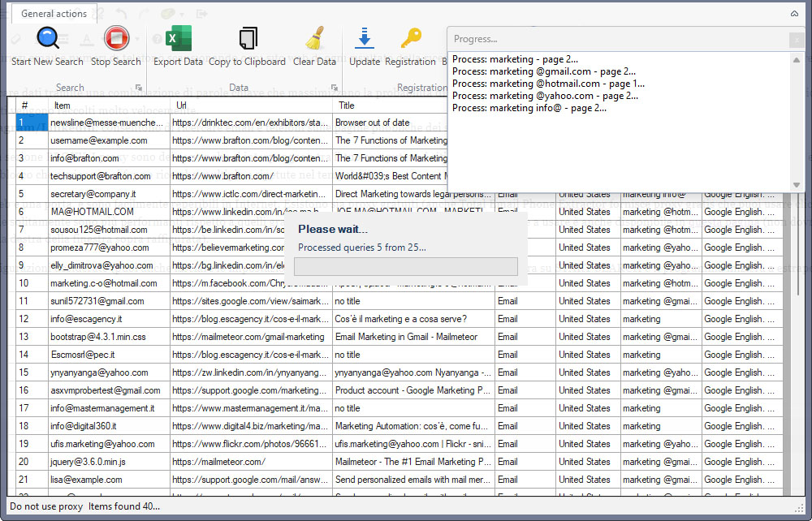Open the Data group dialog launcher
This screenshot has height=521, width=812.
point(335,88)
